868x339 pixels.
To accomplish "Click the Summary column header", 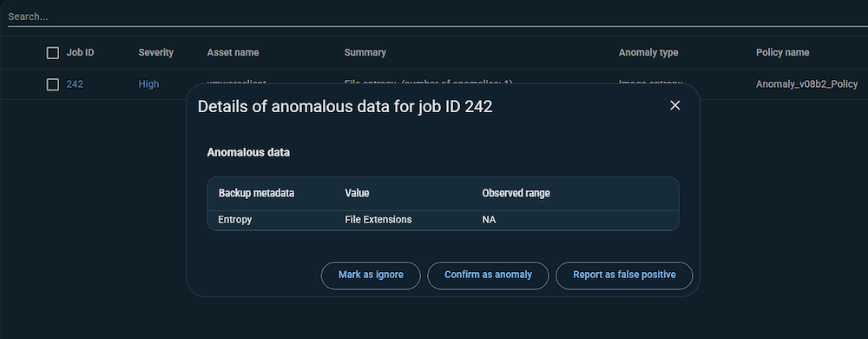I will coord(365,53).
